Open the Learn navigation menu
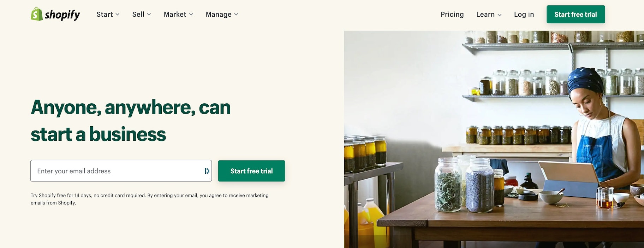This screenshot has height=248, width=644. coord(489,15)
